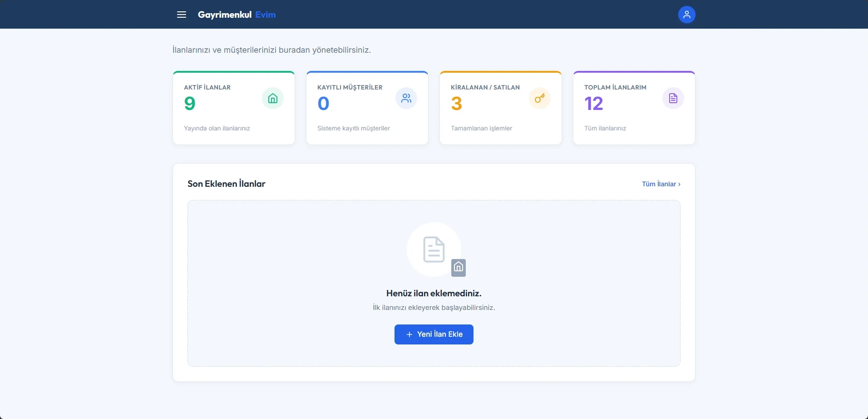This screenshot has width=868, height=419.
Task: Click the Kiralanan / Satılan count 3
Action: [457, 104]
